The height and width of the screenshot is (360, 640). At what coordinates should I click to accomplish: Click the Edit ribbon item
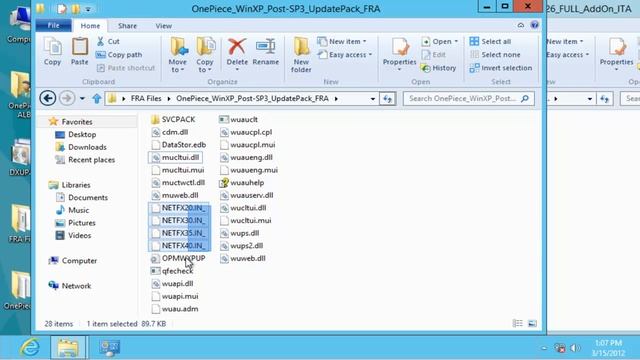coord(433,55)
